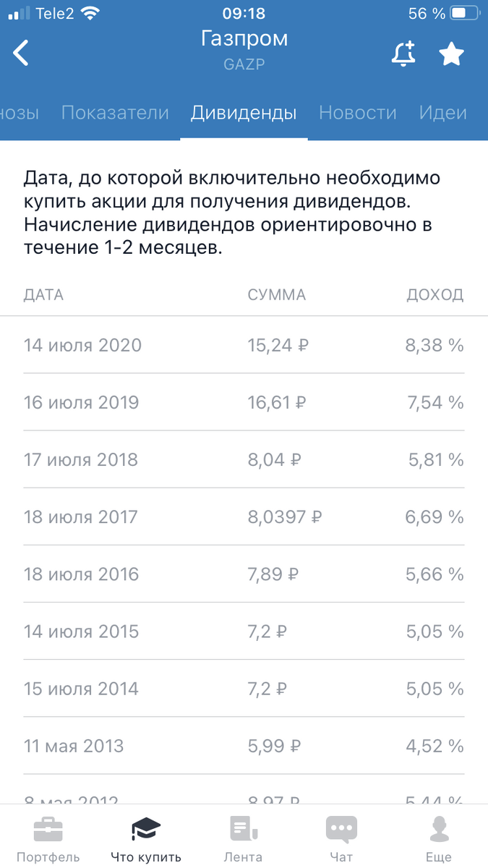Tap the dividend entry for 11 мая 2013
The width and height of the screenshot is (488, 868).
point(244,746)
